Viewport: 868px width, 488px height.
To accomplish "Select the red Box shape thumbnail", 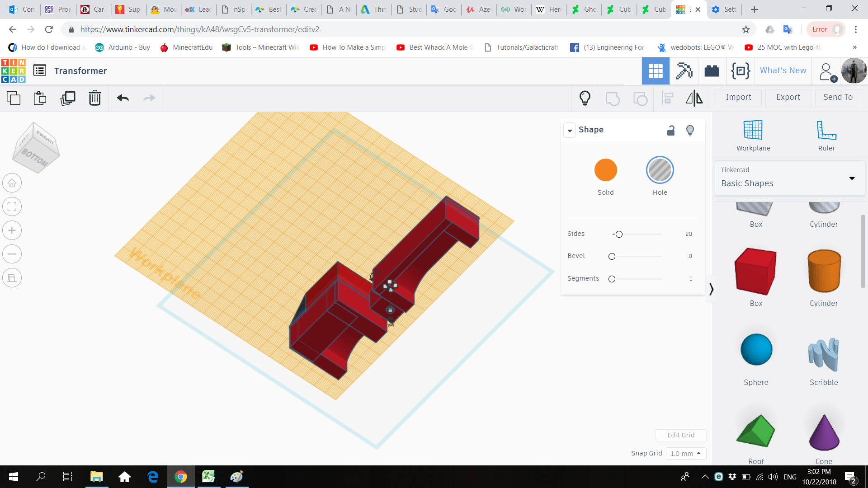I will tap(755, 271).
